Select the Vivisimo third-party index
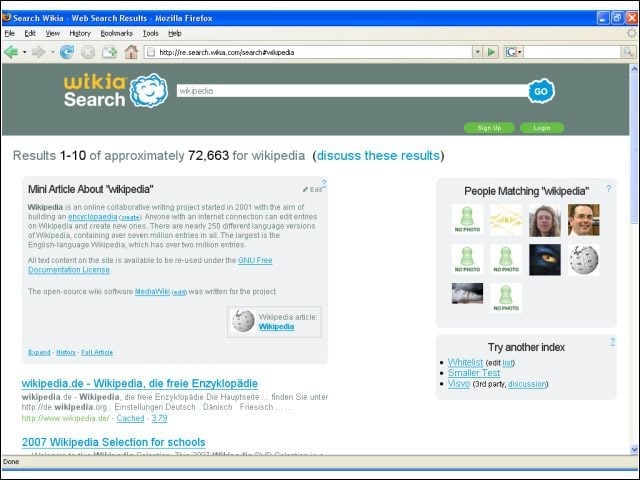 459,384
